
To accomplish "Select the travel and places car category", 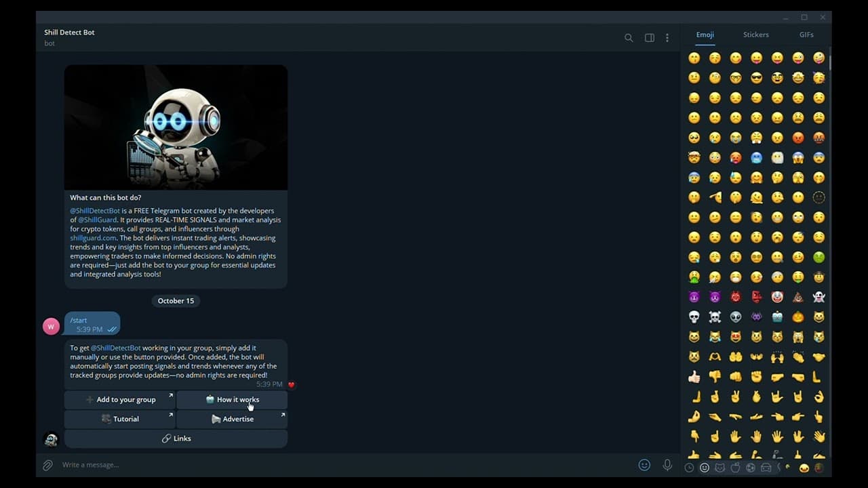I will (x=766, y=468).
